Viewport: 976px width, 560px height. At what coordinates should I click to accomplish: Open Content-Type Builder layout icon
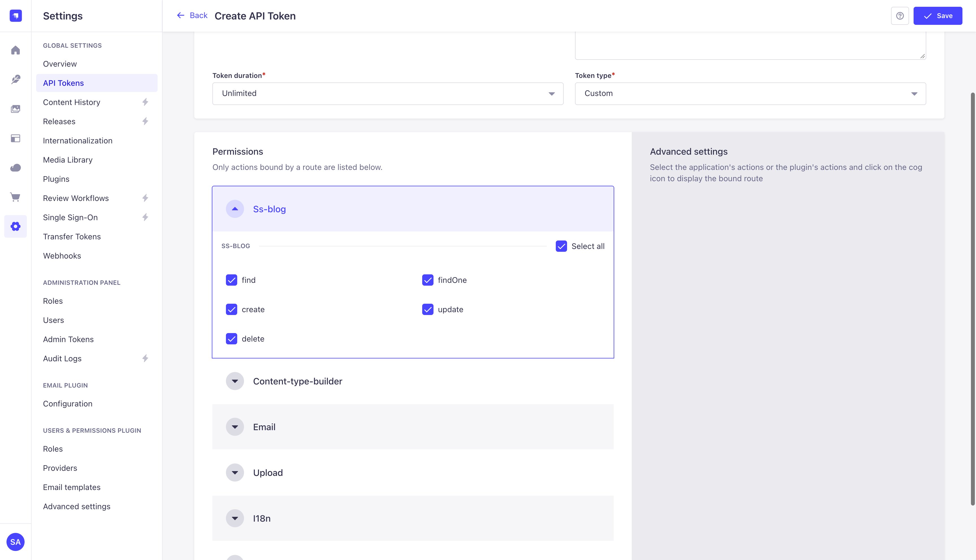point(15,138)
